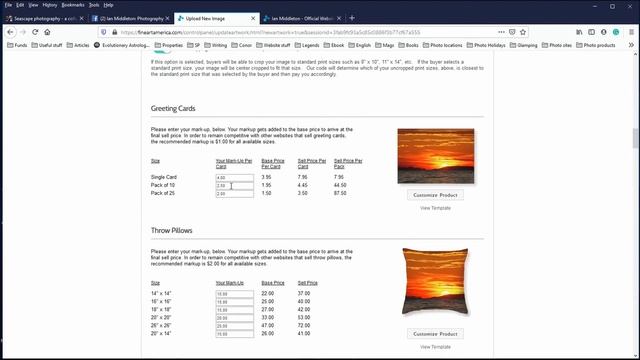Click the 20" x 14" pillow markup field
The image size is (640, 360).
tap(235, 334)
